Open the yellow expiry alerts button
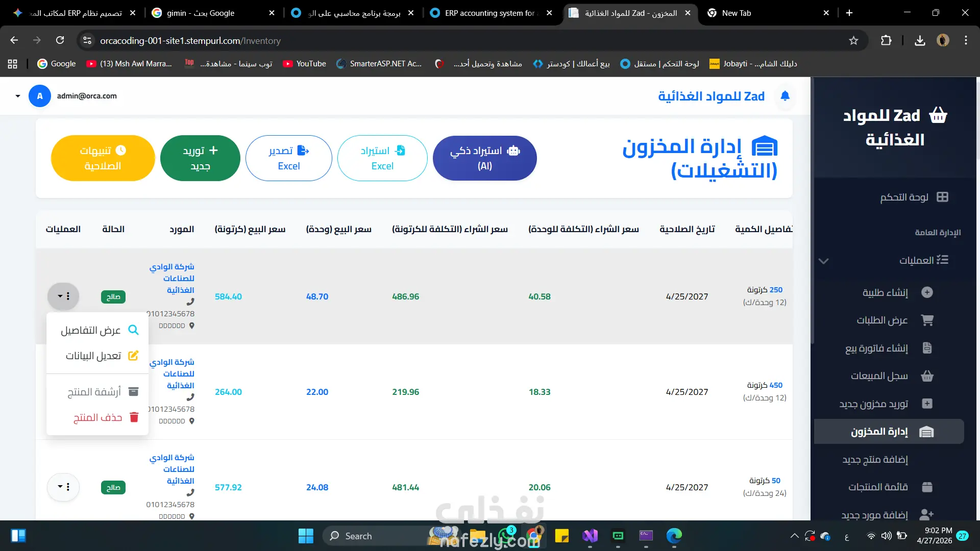Viewport: 980px width, 551px height. point(103,158)
